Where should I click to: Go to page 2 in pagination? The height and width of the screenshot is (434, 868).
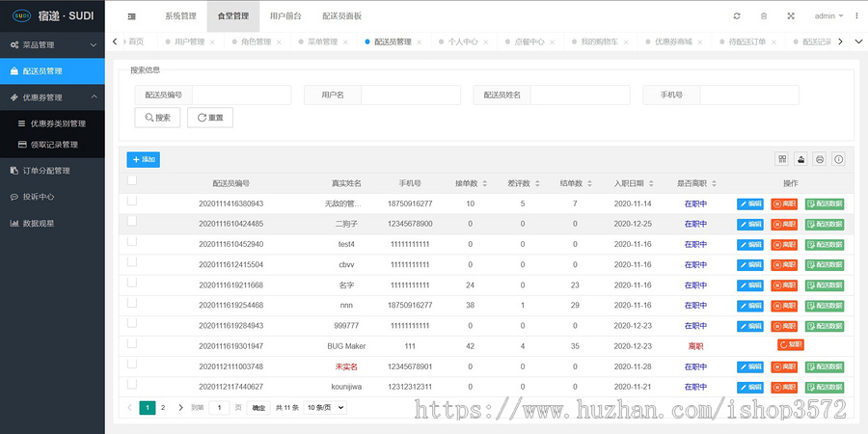point(163,407)
